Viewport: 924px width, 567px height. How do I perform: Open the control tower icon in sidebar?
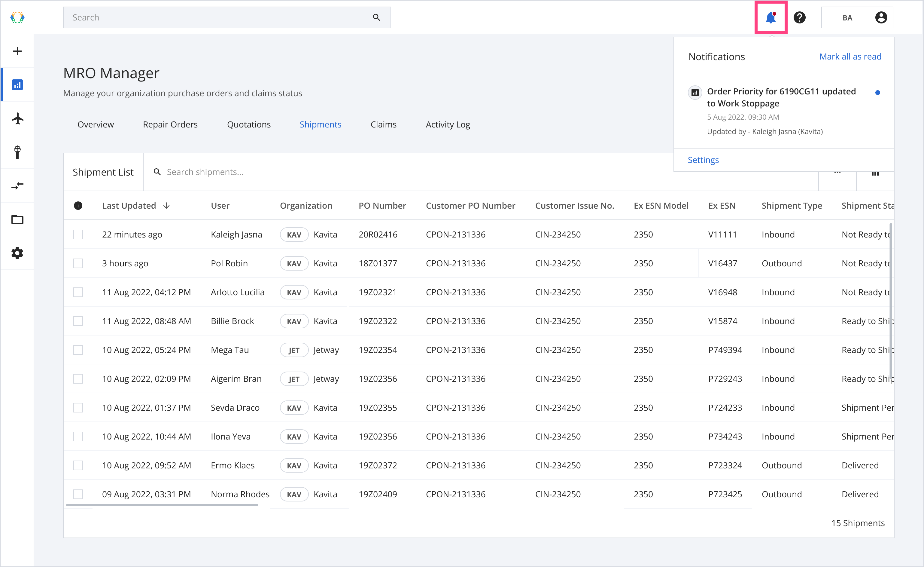17,152
